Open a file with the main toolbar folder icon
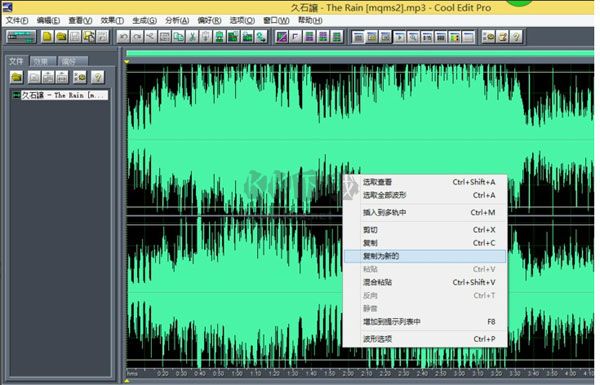The width and height of the screenshot is (600, 385). pos(61,37)
